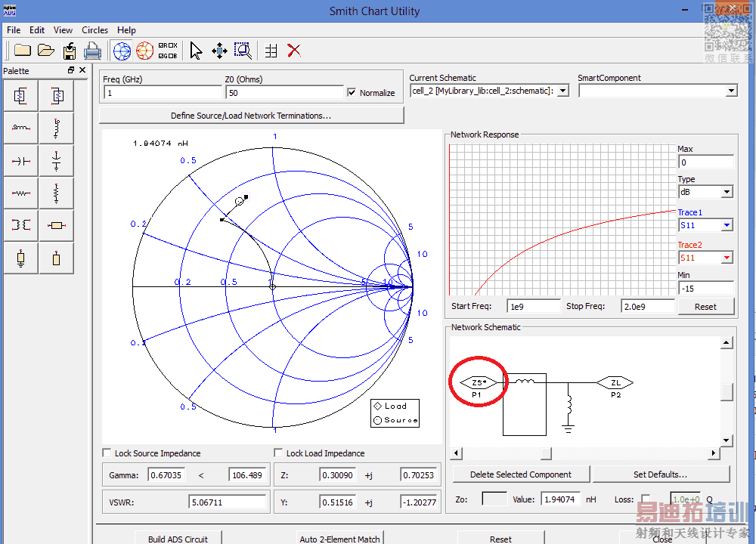Click the red X delete toolbar icon
Image resolution: width=756 pixels, height=544 pixels.
point(294,51)
